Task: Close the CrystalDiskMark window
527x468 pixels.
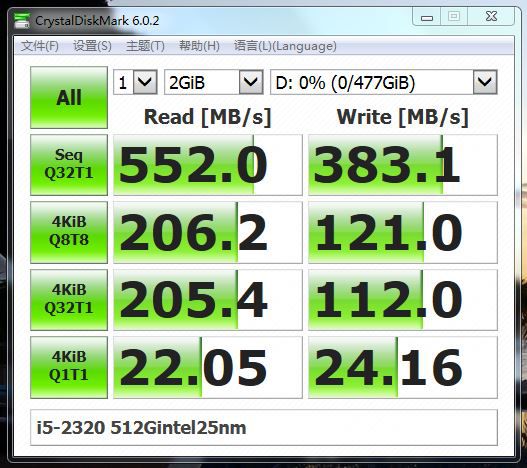Action: click(491, 16)
